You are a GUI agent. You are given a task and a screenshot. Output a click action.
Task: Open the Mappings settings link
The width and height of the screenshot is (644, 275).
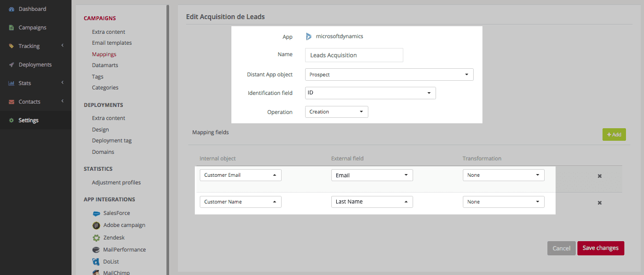tap(104, 54)
